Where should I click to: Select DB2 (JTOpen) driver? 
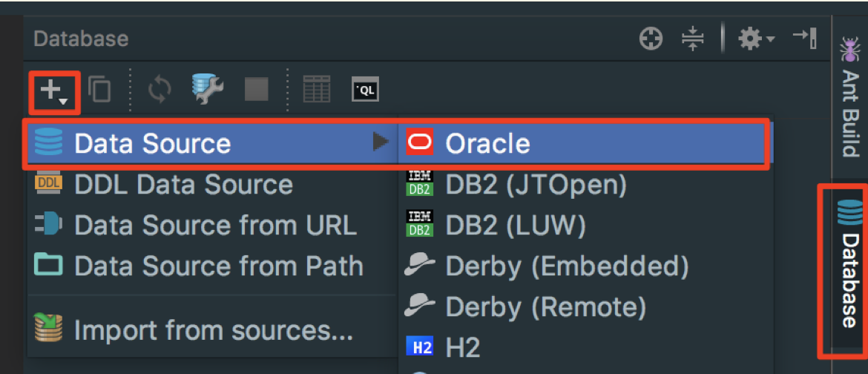click(x=585, y=185)
